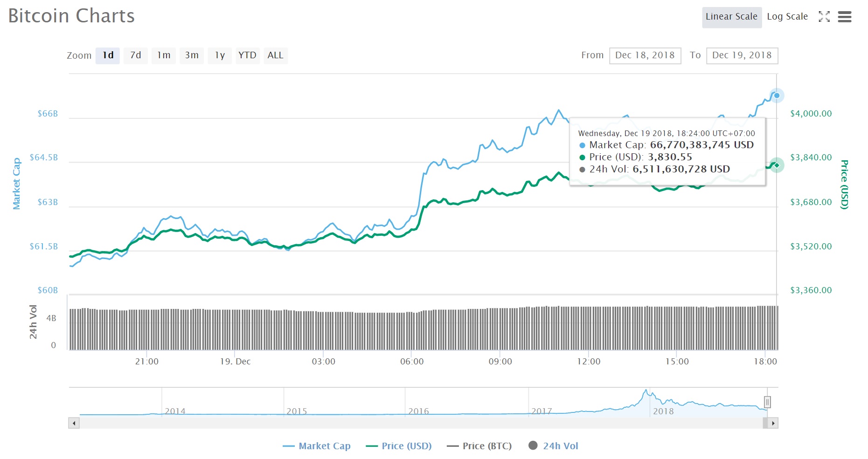The height and width of the screenshot is (459, 868).
Task: Click the 2014 label in the navigator
Action: 175,411
